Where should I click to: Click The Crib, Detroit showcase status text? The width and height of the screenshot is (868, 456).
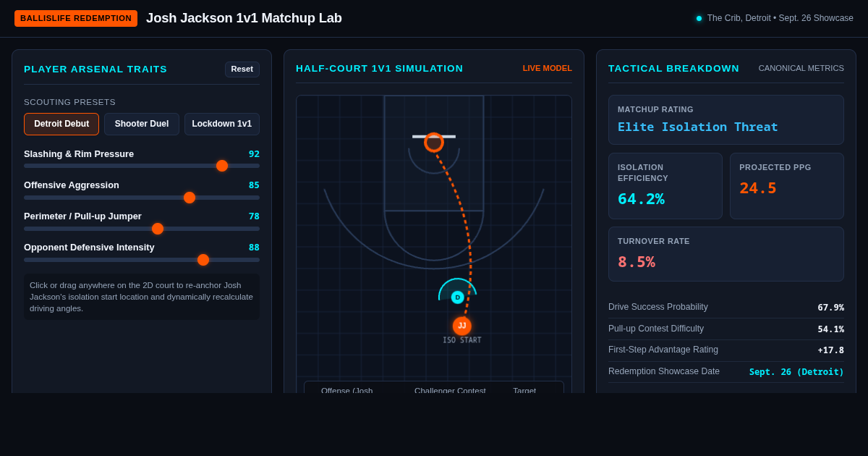(780, 18)
